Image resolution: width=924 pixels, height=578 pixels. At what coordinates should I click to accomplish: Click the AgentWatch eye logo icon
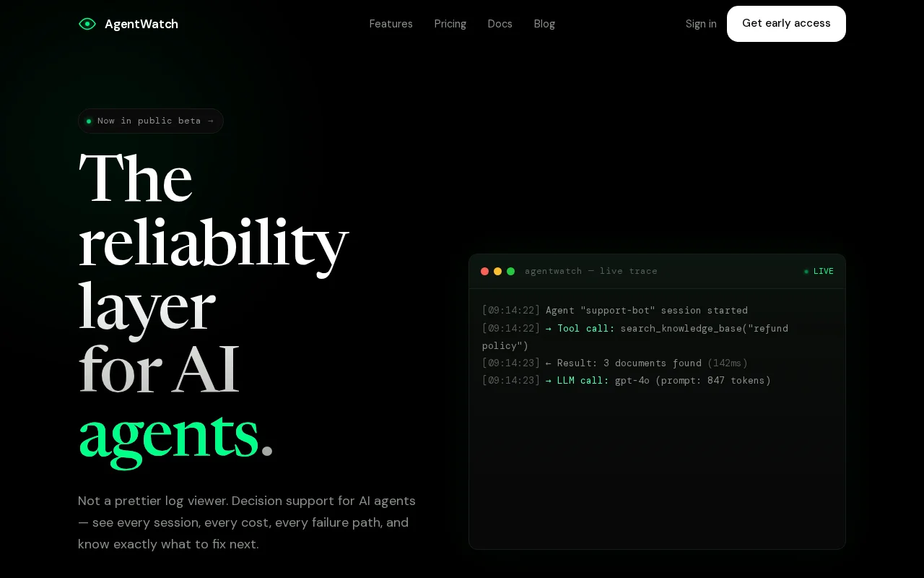click(87, 24)
